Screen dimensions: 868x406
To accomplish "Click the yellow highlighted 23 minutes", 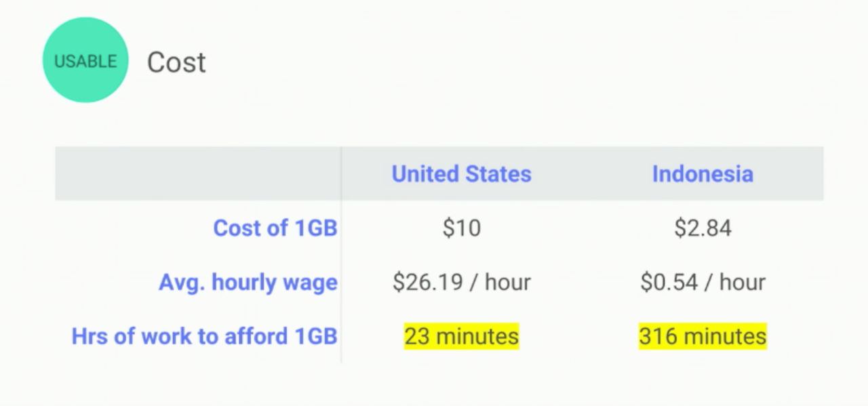I will point(461,336).
